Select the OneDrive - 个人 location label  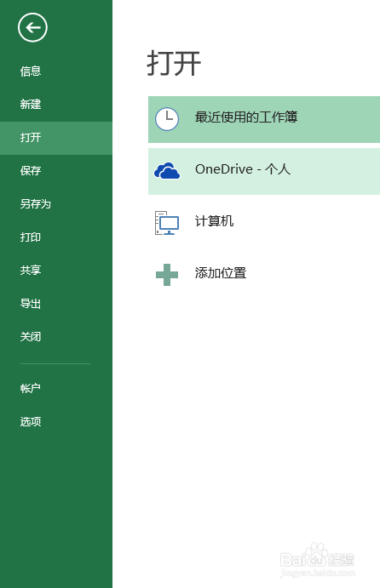[243, 169]
